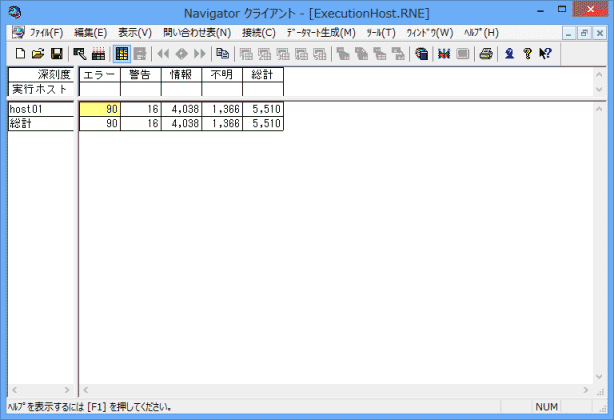614x420 pixels.
Task: Click the Save floppy disk icon
Action: pyautogui.click(x=56, y=53)
